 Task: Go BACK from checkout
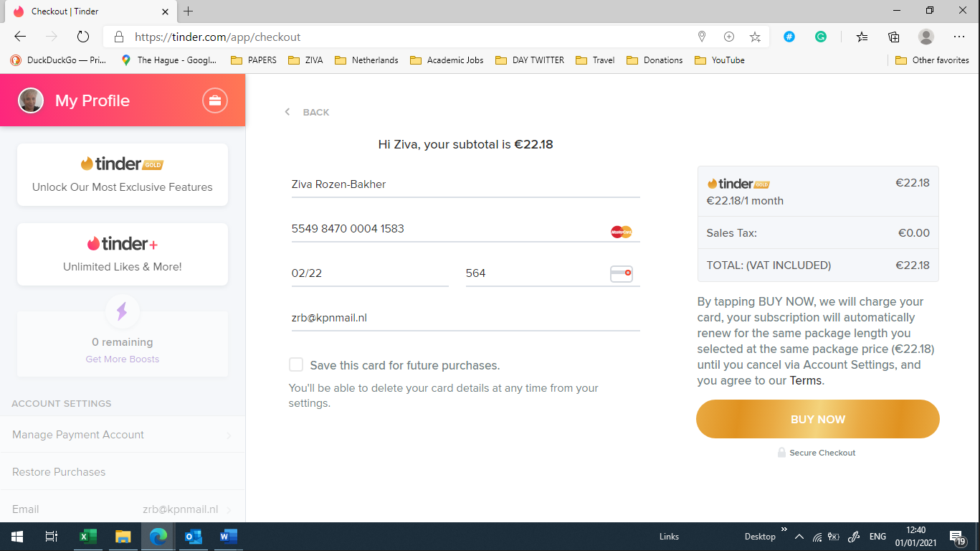(316, 112)
